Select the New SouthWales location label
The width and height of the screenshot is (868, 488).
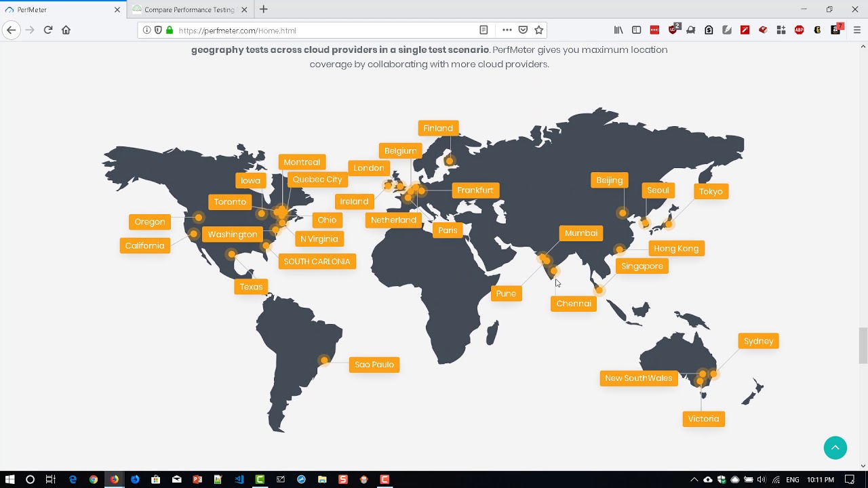click(639, 378)
